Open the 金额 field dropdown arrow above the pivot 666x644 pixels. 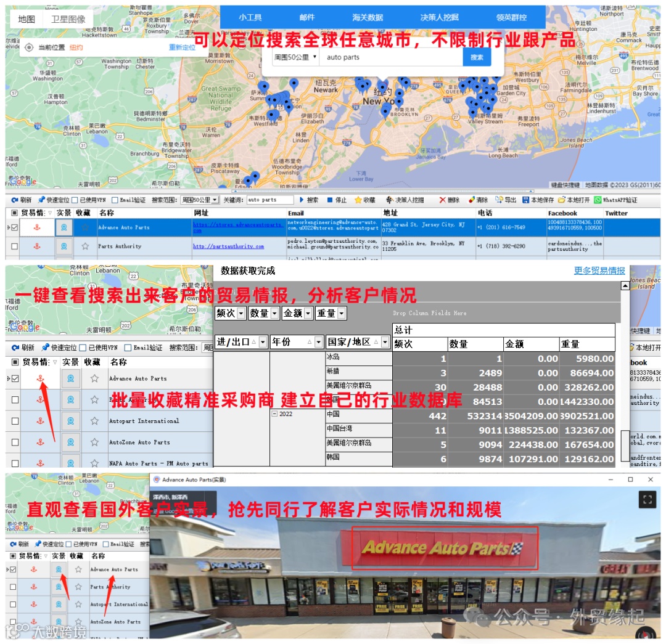308,313
